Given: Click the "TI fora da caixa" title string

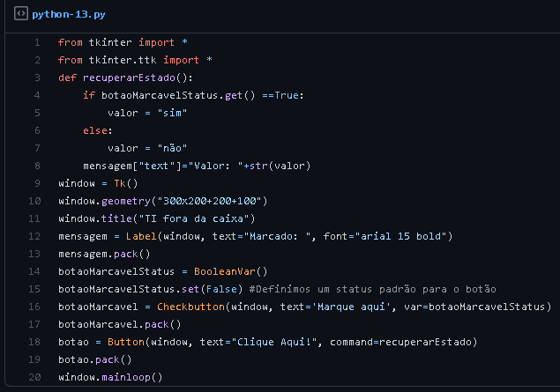Looking at the screenshot, I should pyautogui.click(x=194, y=218).
